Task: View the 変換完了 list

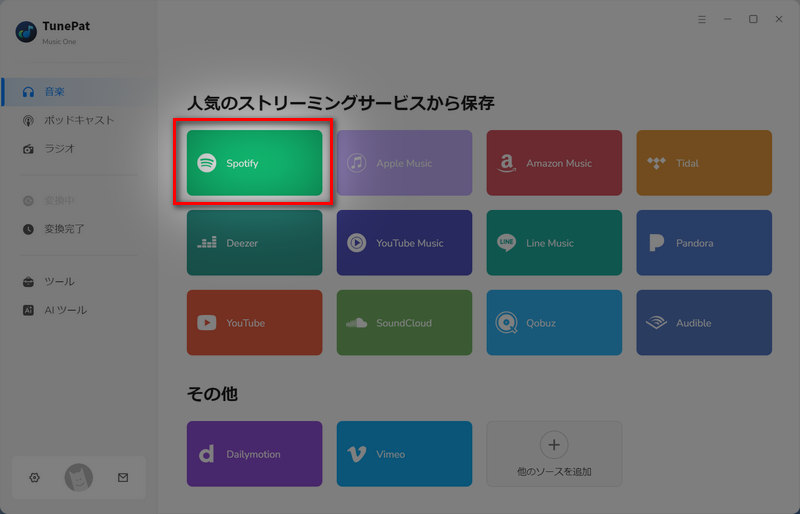Action: (x=79, y=229)
